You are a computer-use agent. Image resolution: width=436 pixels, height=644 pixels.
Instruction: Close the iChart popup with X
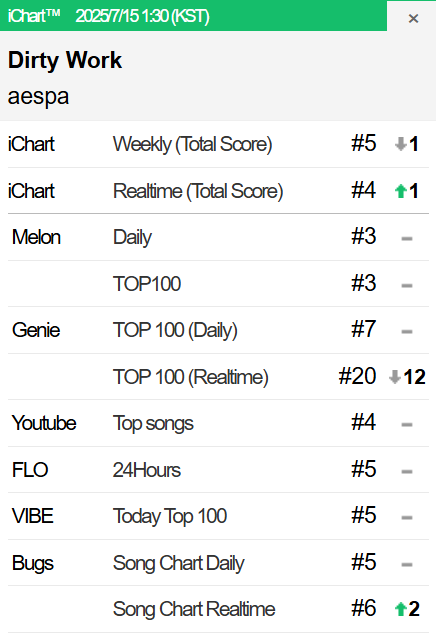(413, 18)
